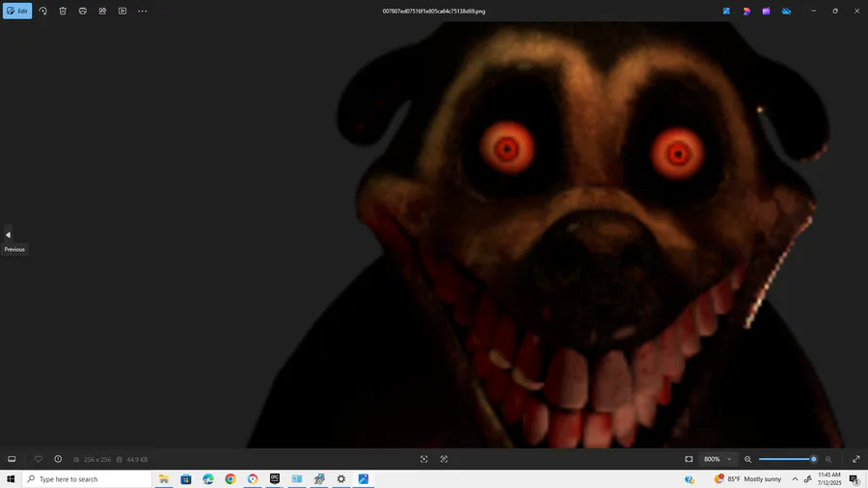The width and height of the screenshot is (868, 488).
Task: Switch to Photos app taskbar icon
Action: 364,479
